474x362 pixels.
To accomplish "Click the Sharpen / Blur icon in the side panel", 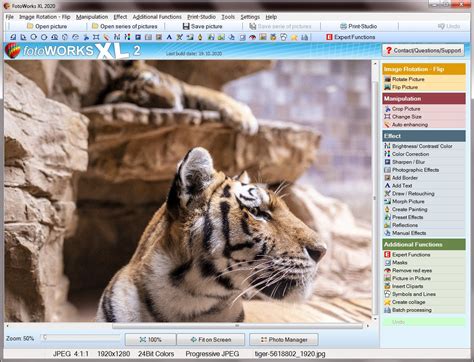I will [x=387, y=162].
